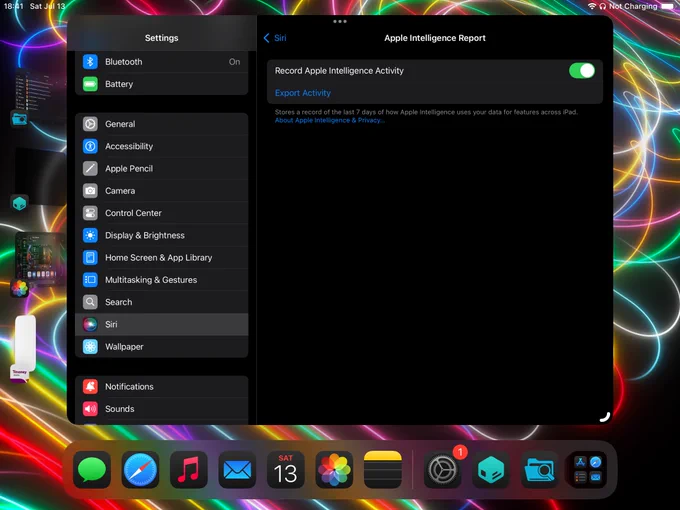
Task: Click Sounds label in sidebar
Action: click(120, 409)
